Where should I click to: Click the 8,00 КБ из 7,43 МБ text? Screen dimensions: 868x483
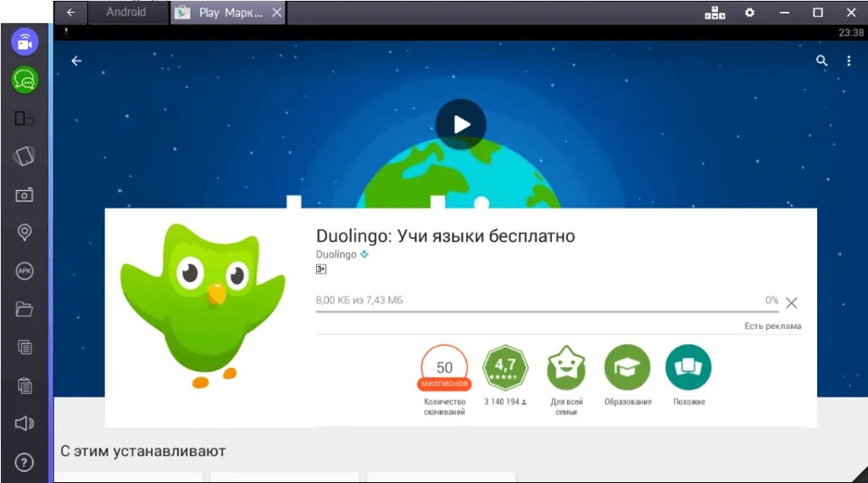coord(359,300)
